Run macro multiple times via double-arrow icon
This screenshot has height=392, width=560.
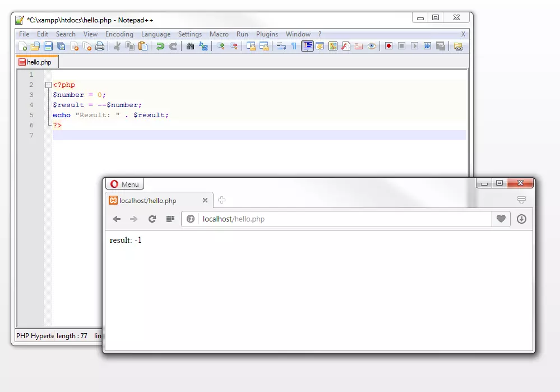point(428,46)
